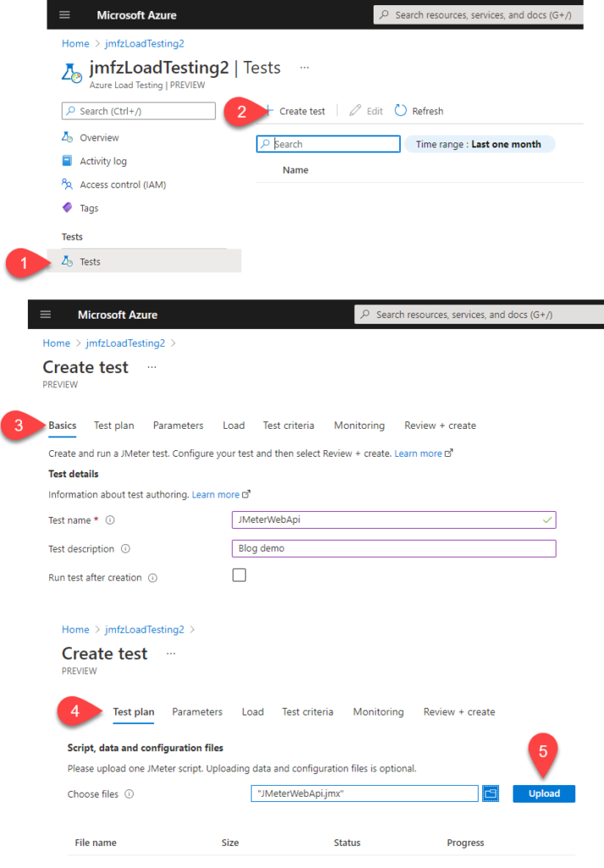The image size is (604, 868).
Task: Click Test description field containing Blog demo
Action: pos(394,548)
